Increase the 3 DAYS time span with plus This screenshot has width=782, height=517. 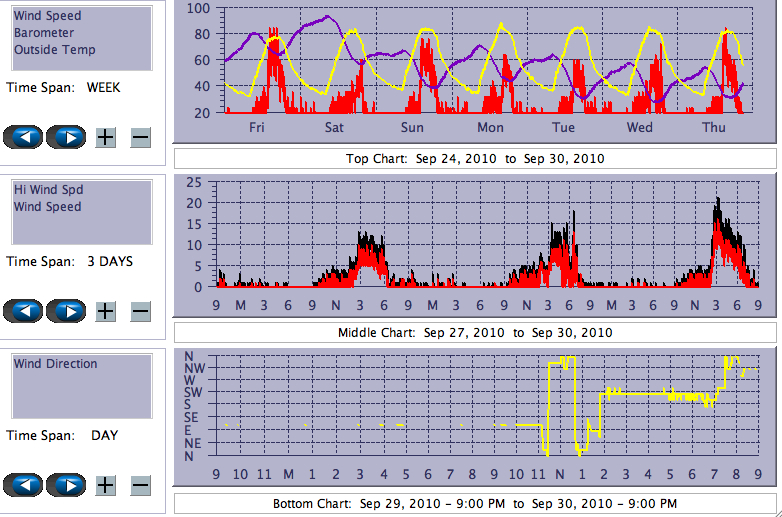(x=105, y=311)
